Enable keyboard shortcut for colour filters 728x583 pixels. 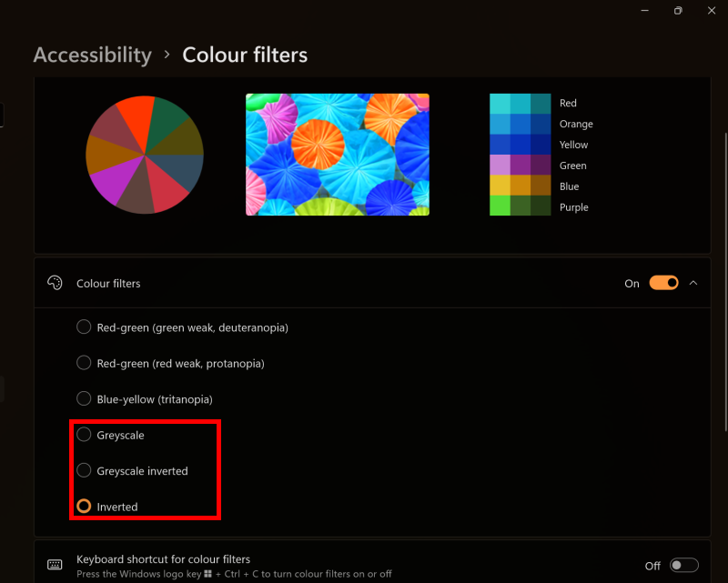pyautogui.click(x=683, y=565)
